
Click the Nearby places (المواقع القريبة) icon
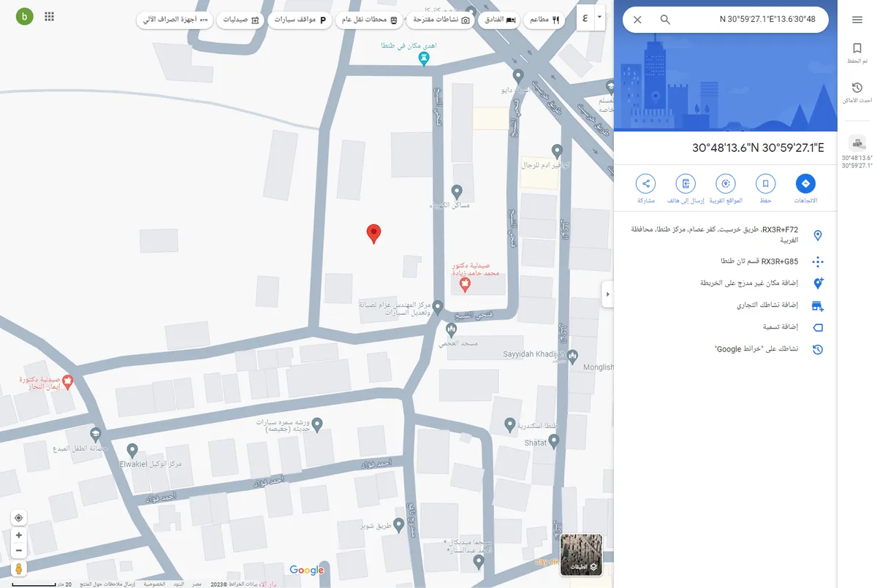[x=725, y=183]
